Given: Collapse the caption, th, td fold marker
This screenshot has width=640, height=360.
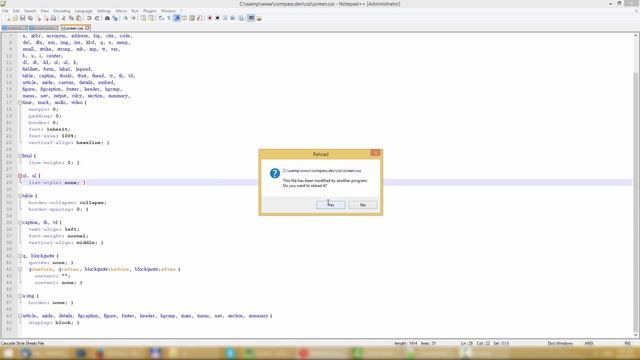Looking at the screenshot, I should coord(20,222).
